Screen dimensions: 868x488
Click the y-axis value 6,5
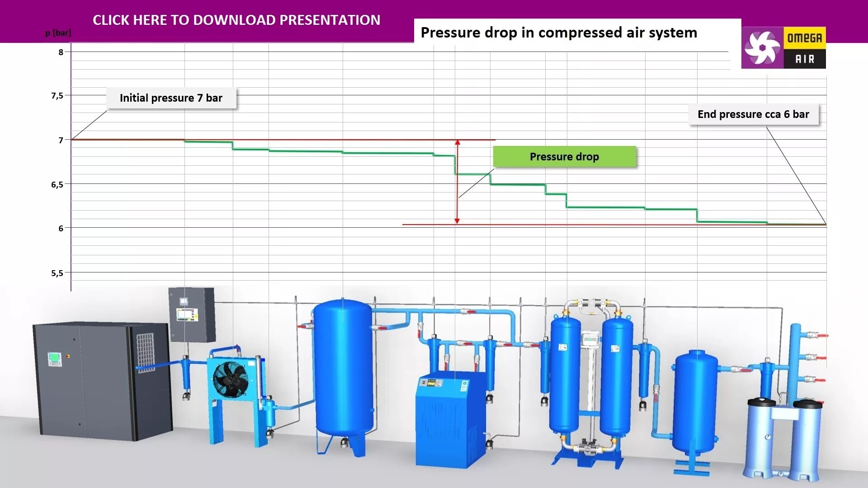tap(57, 184)
